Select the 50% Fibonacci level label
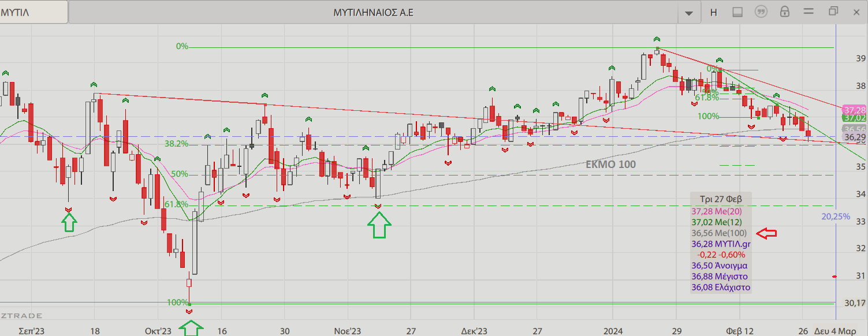 pyautogui.click(x=180, y=174)
